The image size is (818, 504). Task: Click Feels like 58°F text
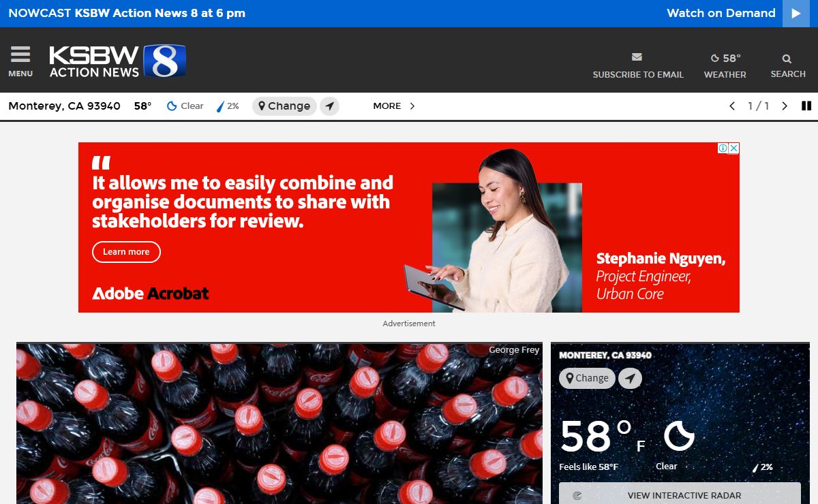pos(589,467)
